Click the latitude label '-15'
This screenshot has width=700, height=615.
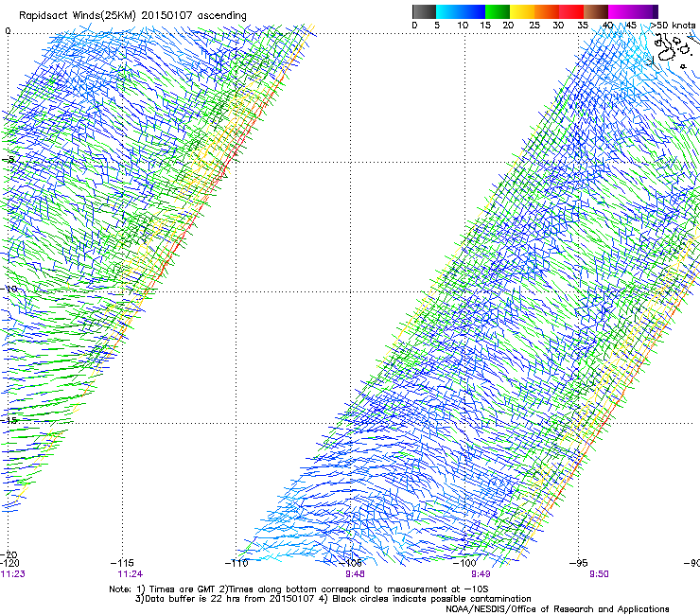(9, 421)
